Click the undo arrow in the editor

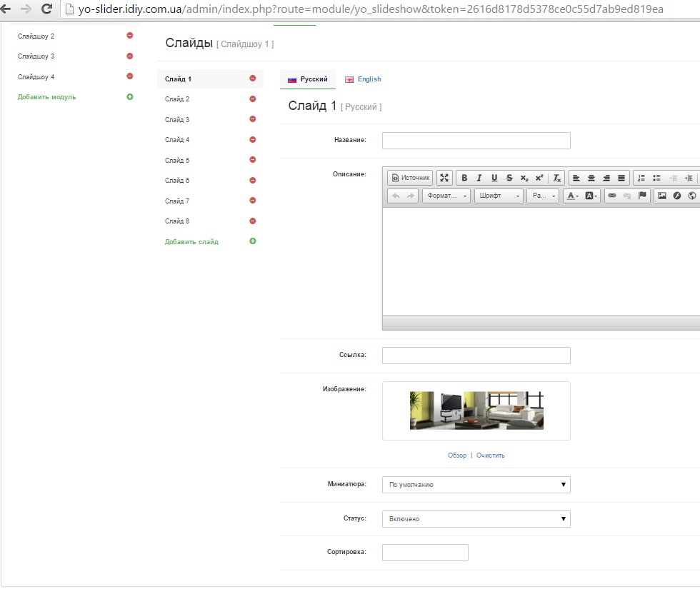click(396, 196)
